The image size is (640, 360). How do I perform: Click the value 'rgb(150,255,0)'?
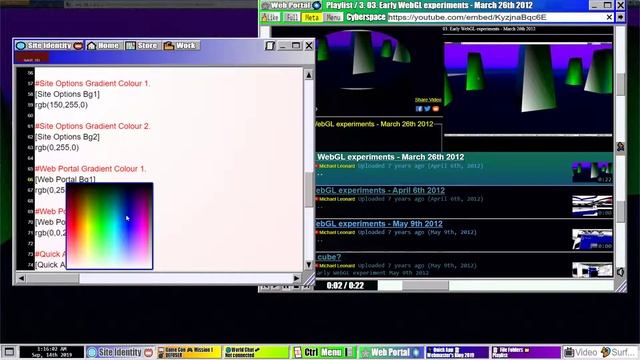pyautogui.click(x=61, y=105)
